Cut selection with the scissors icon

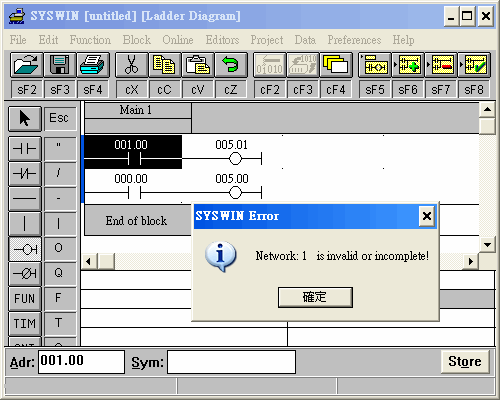[132, 65]
